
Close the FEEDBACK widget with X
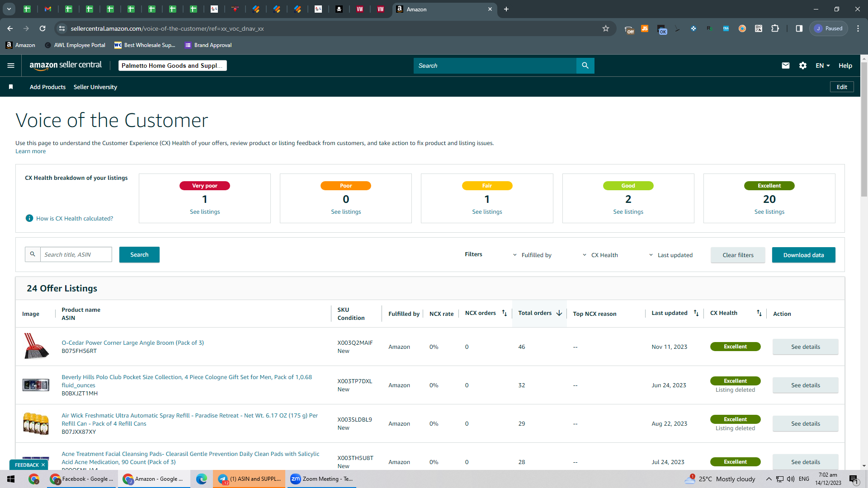(x=43, y=465)
